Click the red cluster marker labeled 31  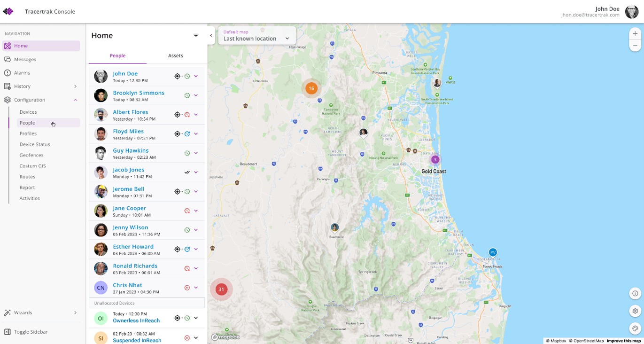221,289
